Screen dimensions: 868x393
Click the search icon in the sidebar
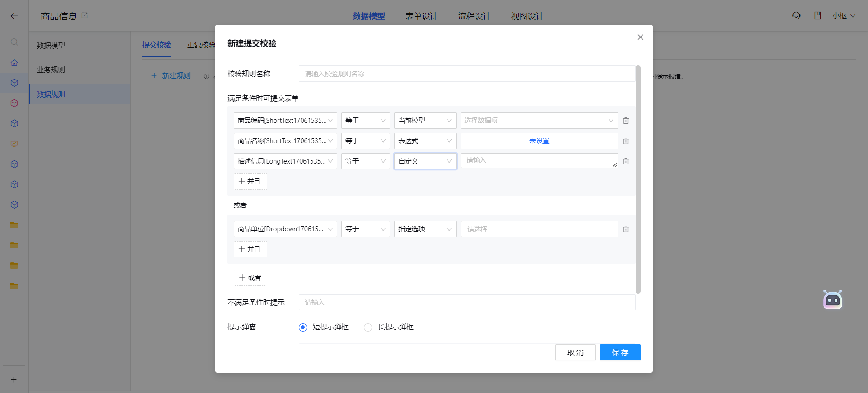coord(14,42)
